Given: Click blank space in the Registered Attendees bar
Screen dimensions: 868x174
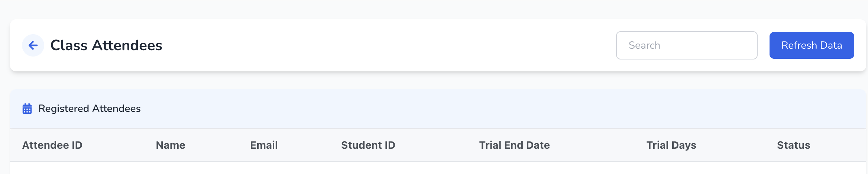Looking at the screenshot, I should click(446, 109).
